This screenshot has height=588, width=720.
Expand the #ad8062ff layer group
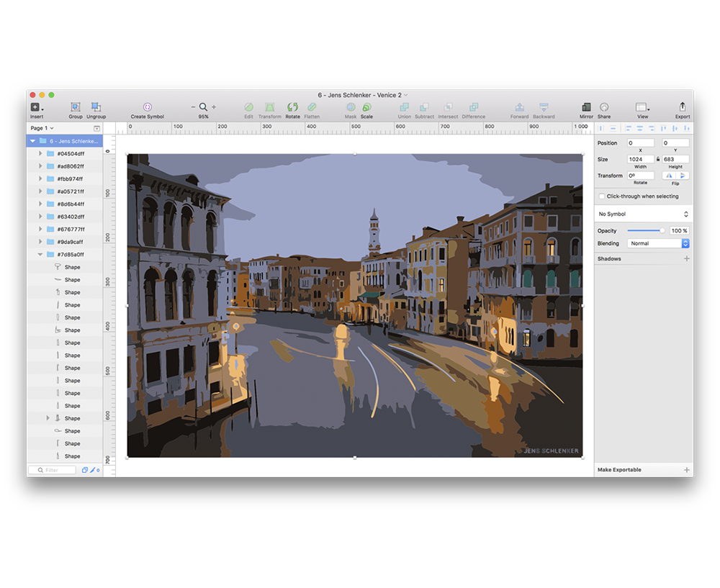tap(40, 166)
